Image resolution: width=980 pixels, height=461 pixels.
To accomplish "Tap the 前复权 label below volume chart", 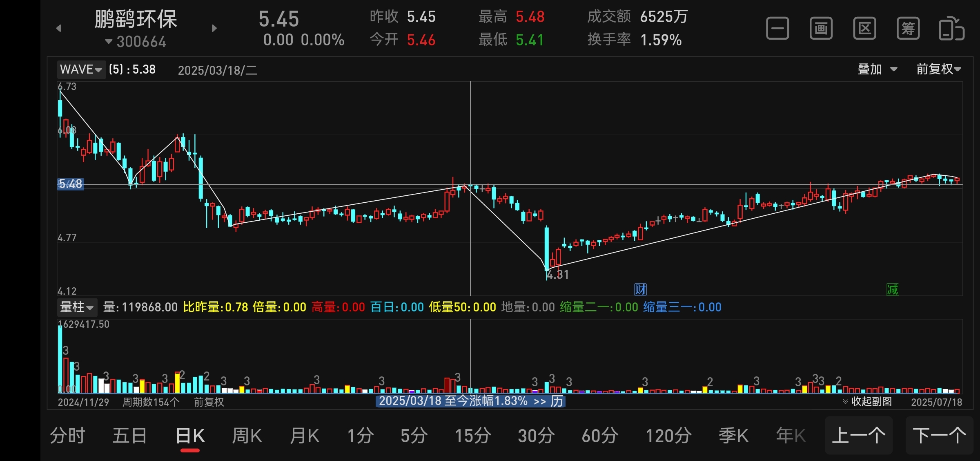I will click(x=209, y=402).
